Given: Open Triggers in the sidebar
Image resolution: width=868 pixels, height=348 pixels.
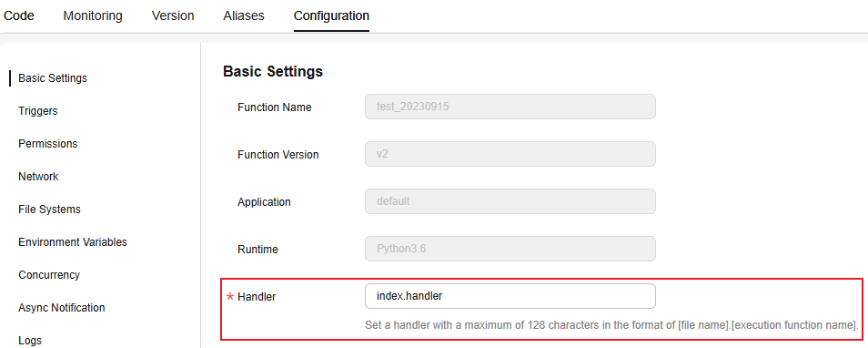Looking at the screenshot, I should coord(37,111).
